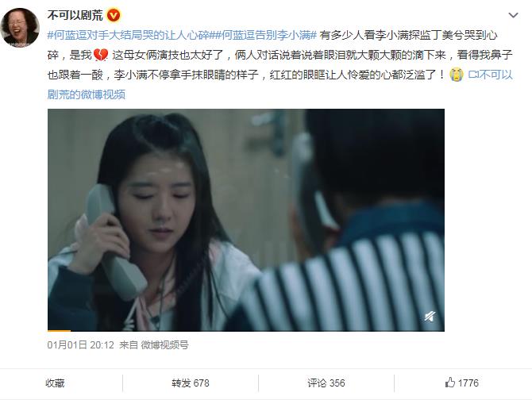Open hashtag #何蓝逗告别李小满#
This screenshot has width=532, height=400.
(264, 35)
